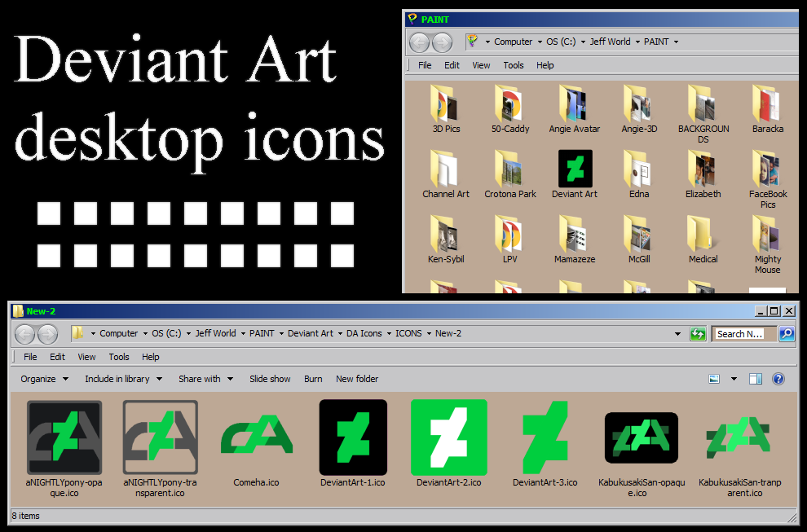
Task: Open the Help menu in PAINT window
Action: [545, 65]
